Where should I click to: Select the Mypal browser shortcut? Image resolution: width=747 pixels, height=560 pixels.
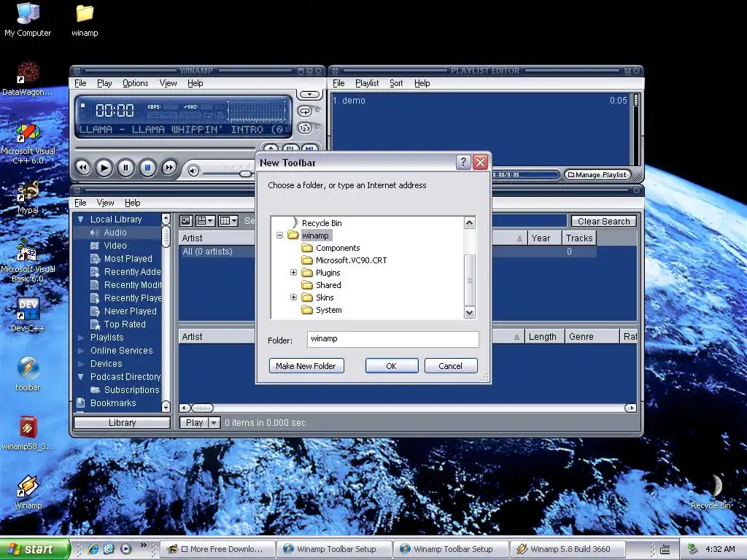tap(28, 198)
